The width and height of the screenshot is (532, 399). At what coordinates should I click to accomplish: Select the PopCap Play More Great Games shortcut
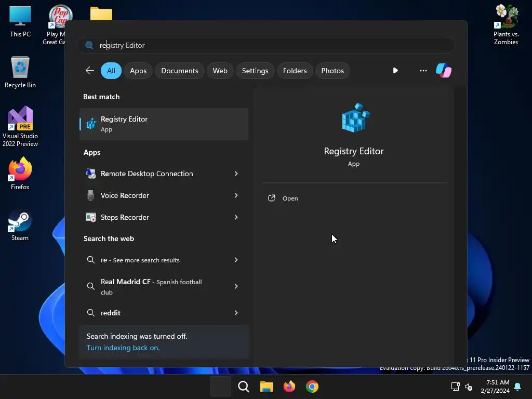[56, 24]
